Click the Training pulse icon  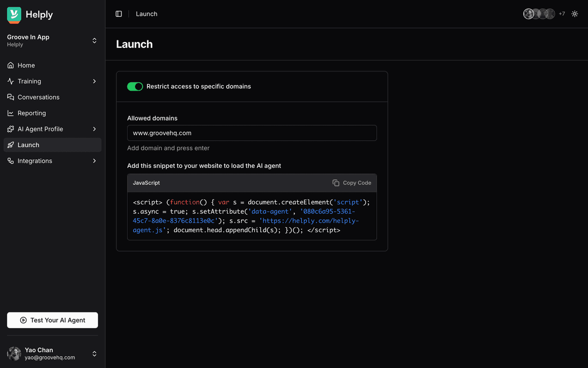(10, 81)
